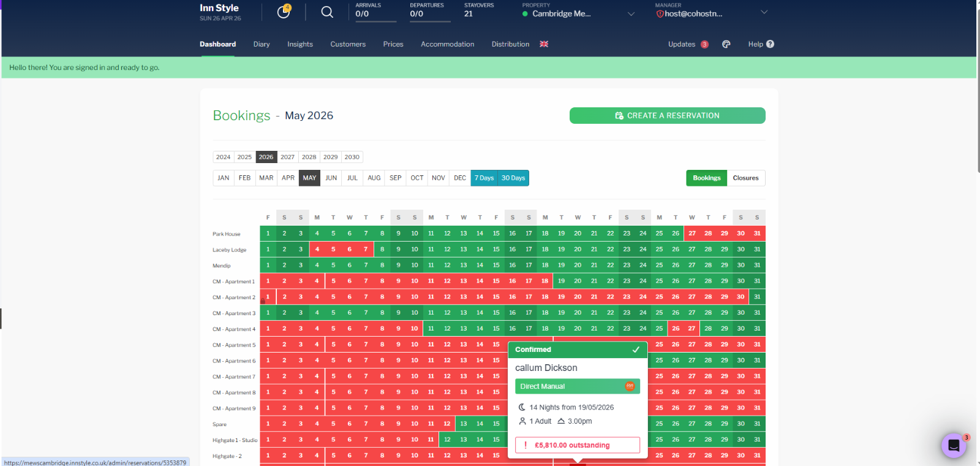The width and height of the screenshot is (980, 466).
Task: Open Accommodation settings
Action: click(447, 44)
